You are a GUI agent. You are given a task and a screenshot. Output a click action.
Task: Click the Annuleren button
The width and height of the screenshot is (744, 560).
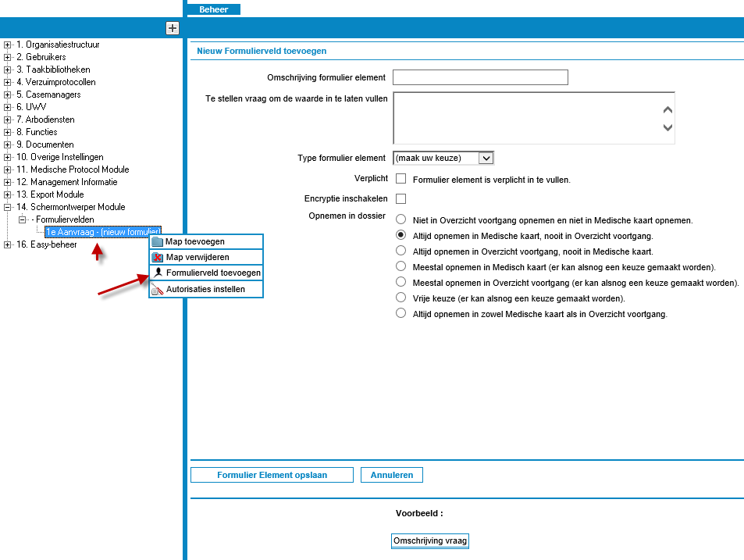pos(391,475)
